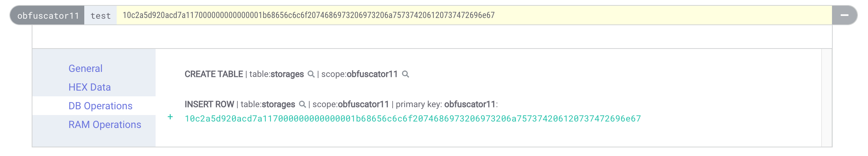This screenshot has width=868, height=156.
Task: Select the DB Operations tab
Action: pyautogui.click(x=100, y=106)
